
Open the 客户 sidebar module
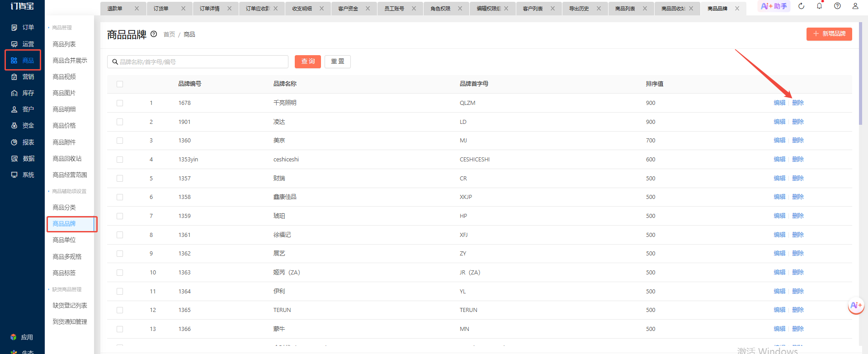(22, 109)
